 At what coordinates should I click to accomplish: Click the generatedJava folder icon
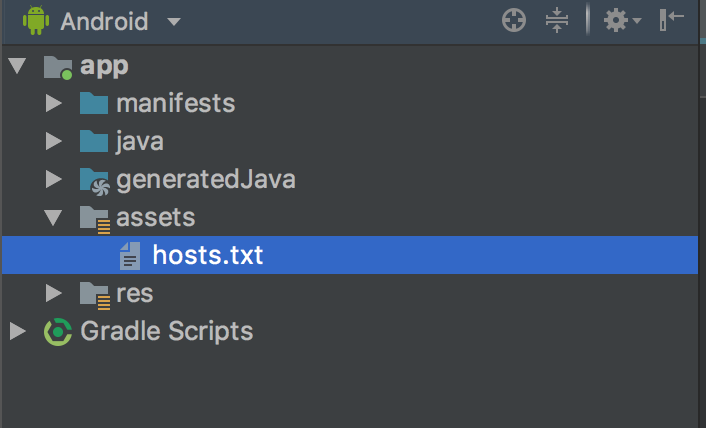[95, 181]
